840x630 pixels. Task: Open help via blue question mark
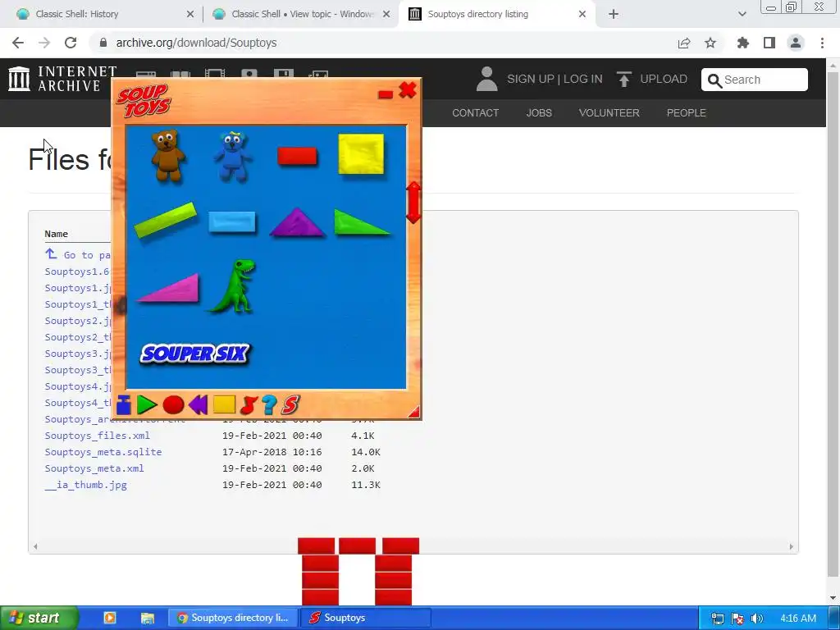269,405
